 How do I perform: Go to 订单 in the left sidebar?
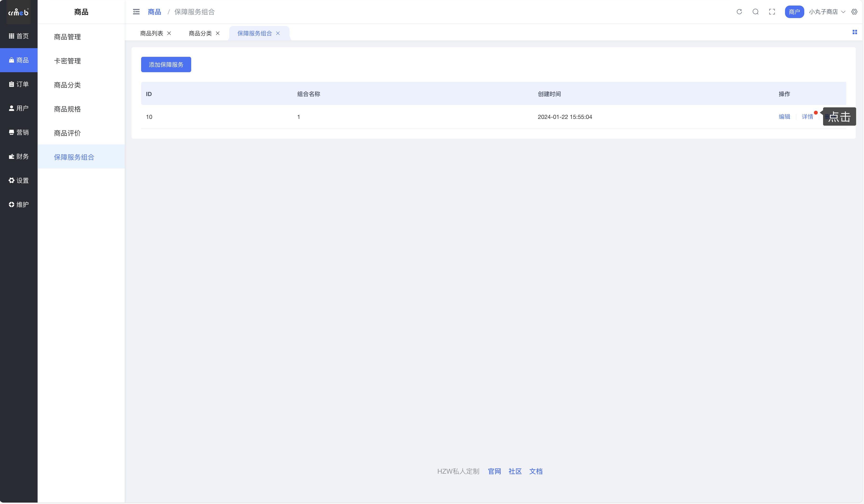click(x=19, y=84)
